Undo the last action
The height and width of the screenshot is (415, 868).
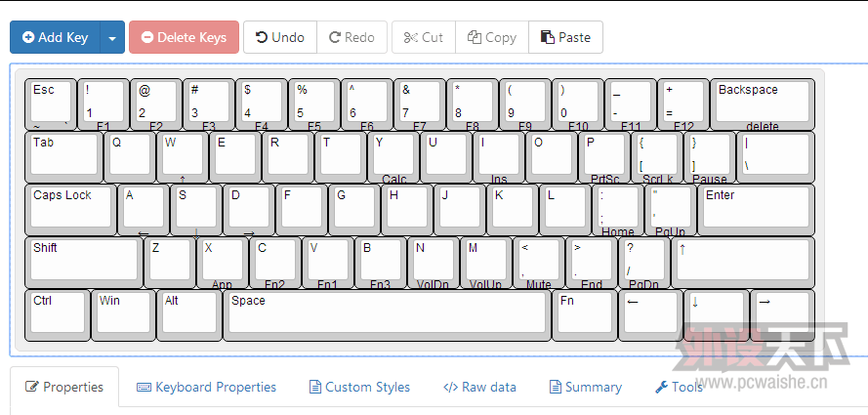[280, 38]
